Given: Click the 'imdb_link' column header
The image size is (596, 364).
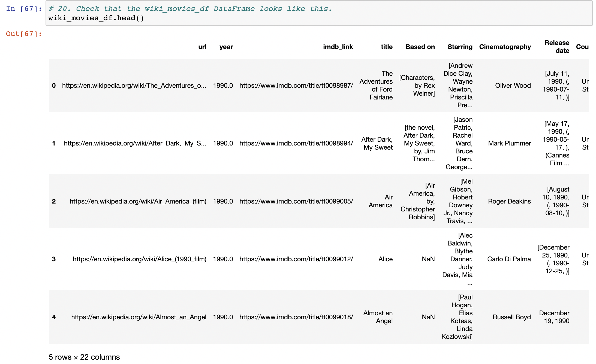Looking at the screenshot, I should pyautogui.click(x=338, y=47).
